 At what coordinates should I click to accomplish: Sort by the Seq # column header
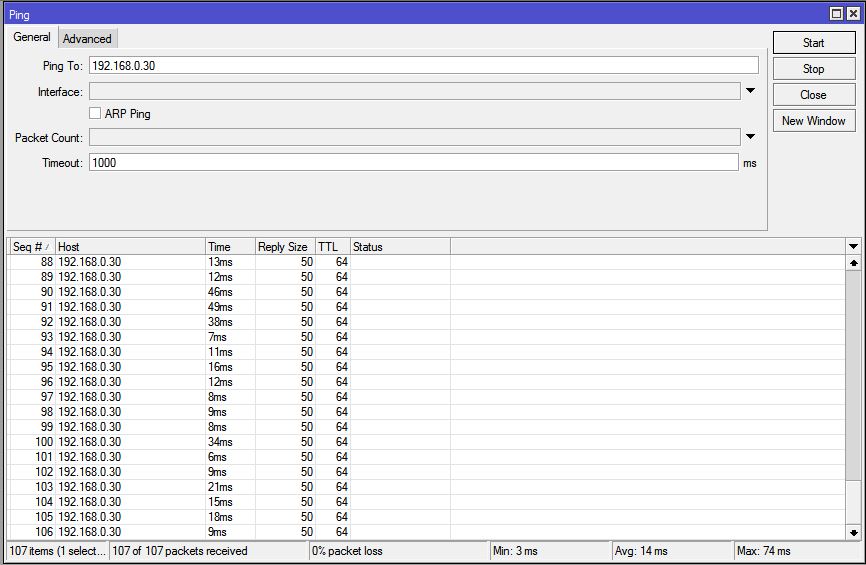click(x=32, y=246)
